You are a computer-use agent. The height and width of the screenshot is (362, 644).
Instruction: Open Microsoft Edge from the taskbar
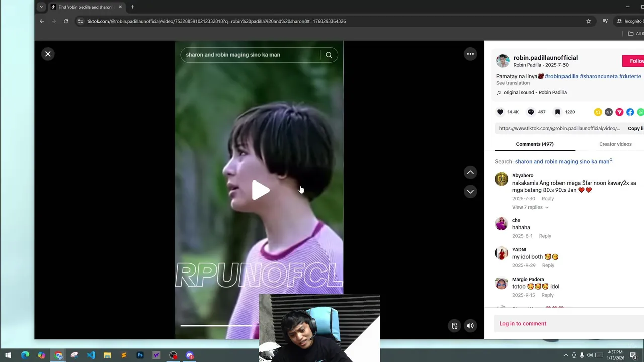(x=25, y=355)
